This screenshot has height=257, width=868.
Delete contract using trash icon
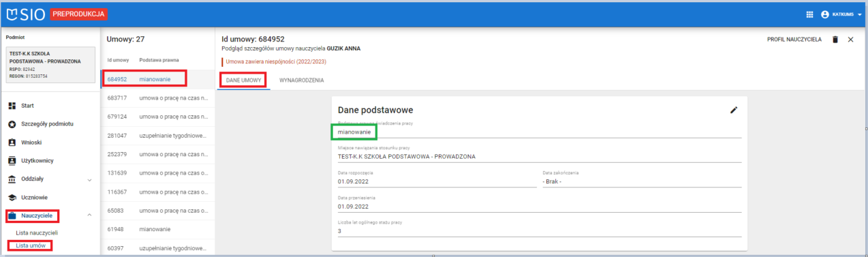tap(835, 40)
